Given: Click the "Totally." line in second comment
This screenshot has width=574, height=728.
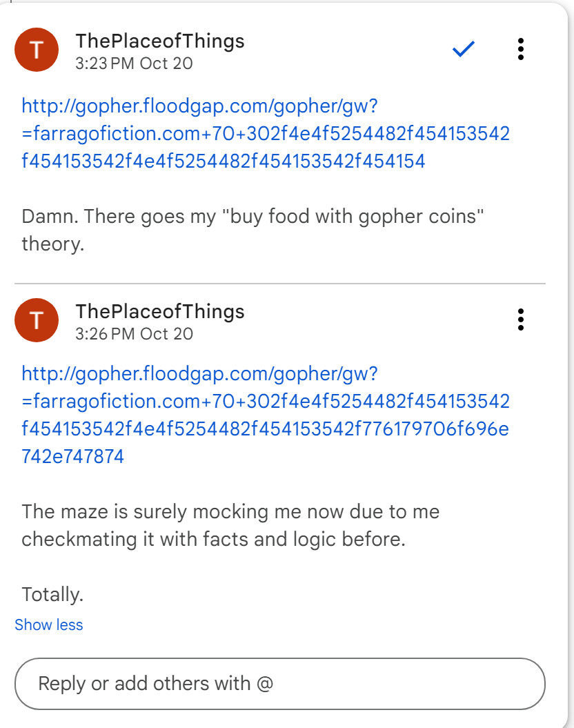Looking at the screenshot, I should click(52, 594).
